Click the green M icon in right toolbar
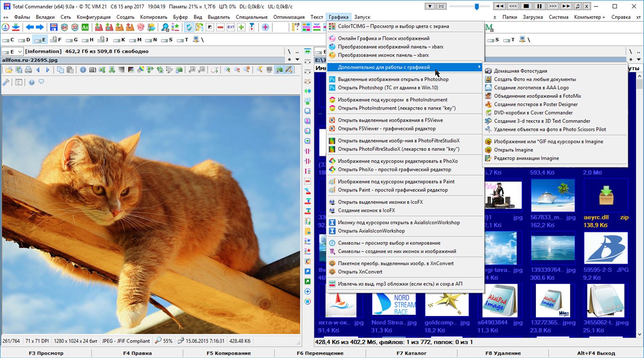This screenshot has height=358, width=644. click(489, 27)
